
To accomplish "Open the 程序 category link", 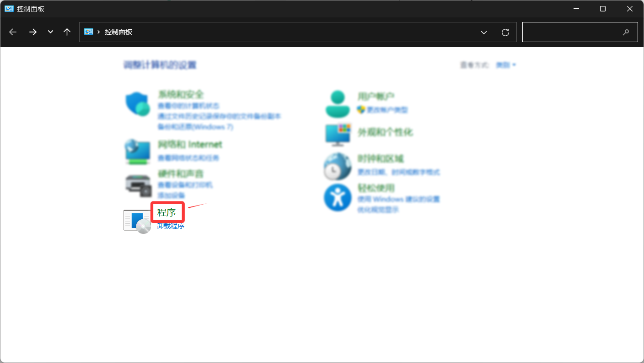I will coord(167,212).
